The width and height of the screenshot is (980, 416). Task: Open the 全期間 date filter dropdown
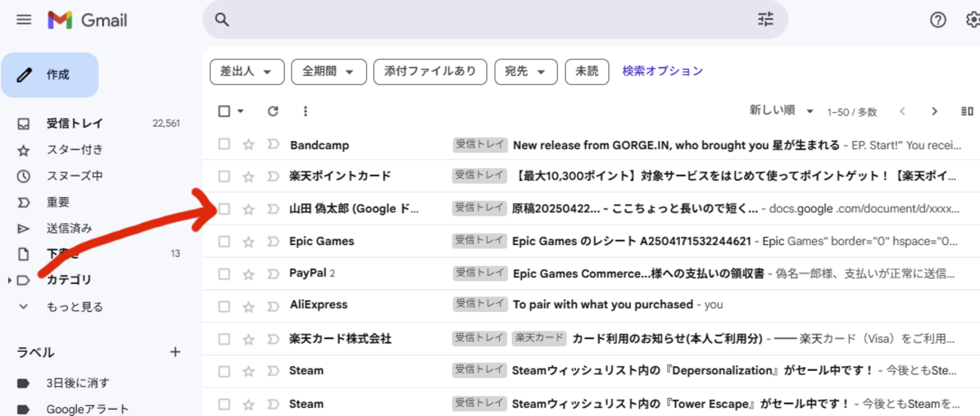pyautogui.click(x=328, y=72)
